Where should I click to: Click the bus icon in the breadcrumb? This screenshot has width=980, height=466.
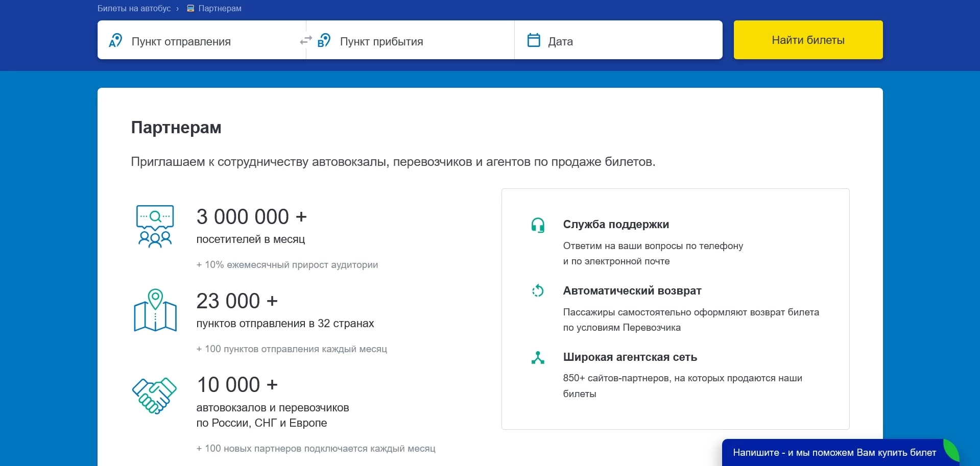189,8
